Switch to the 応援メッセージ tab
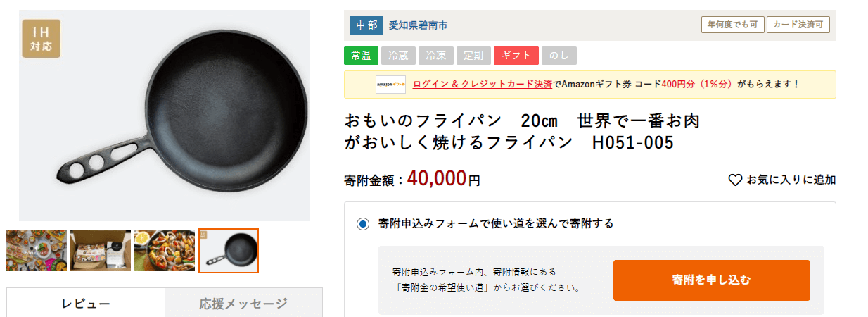 243,303
